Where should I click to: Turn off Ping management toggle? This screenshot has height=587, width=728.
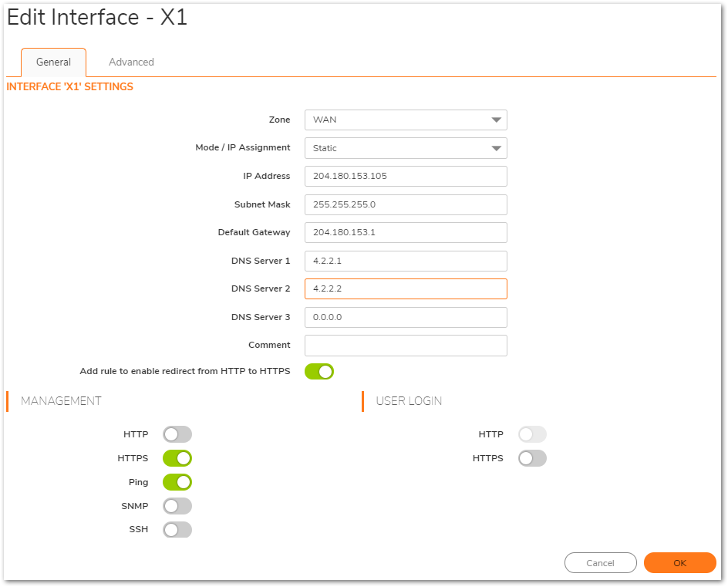(177, 482)
